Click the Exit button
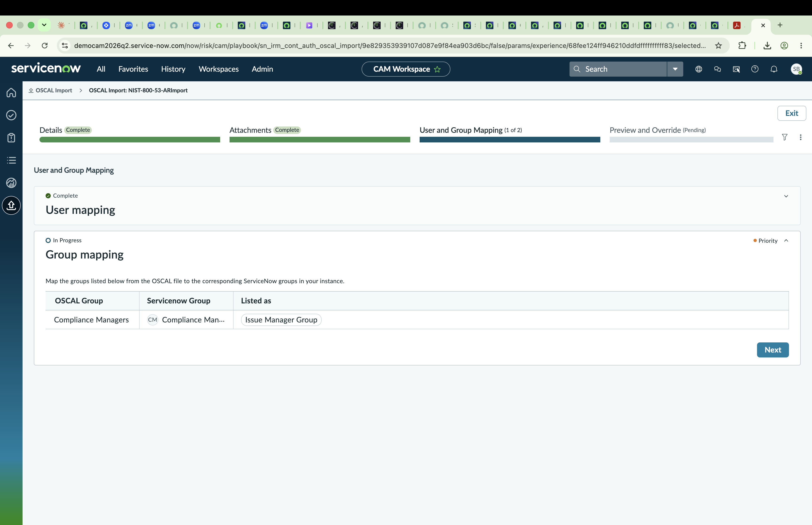This screenshot has width=812, height=525. 792,113
